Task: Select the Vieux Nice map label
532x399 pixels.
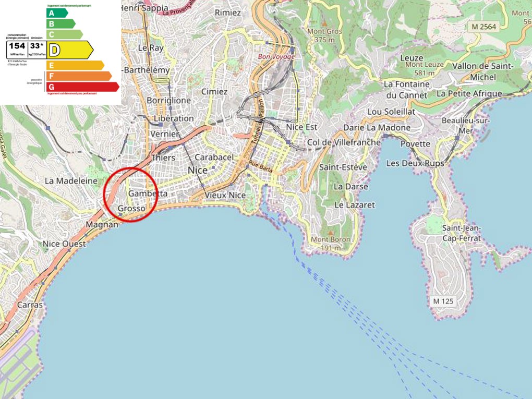Action: [x=225, y=195]
